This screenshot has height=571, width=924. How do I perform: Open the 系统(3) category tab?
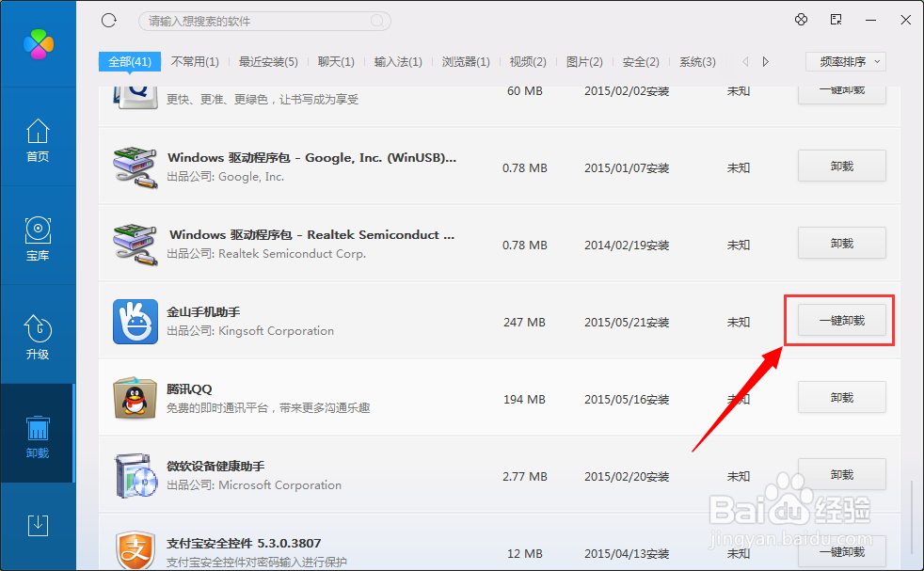point(696,61)
